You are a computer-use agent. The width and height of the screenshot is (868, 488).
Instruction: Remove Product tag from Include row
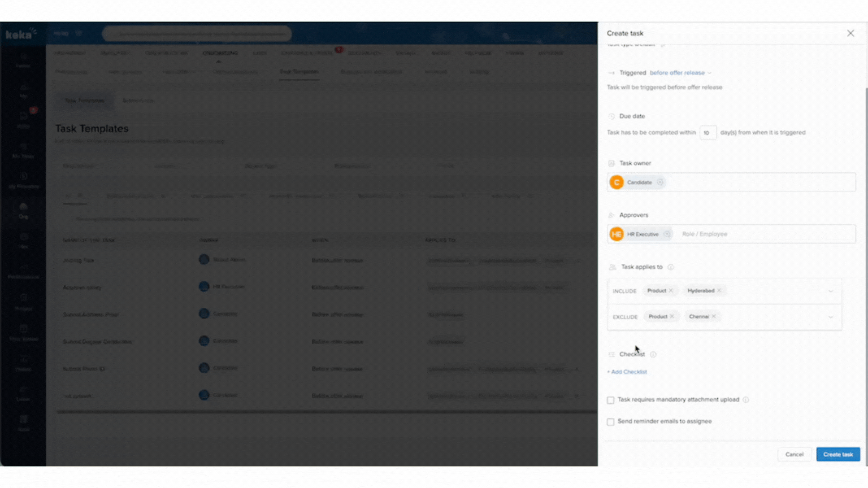(671, 291)
